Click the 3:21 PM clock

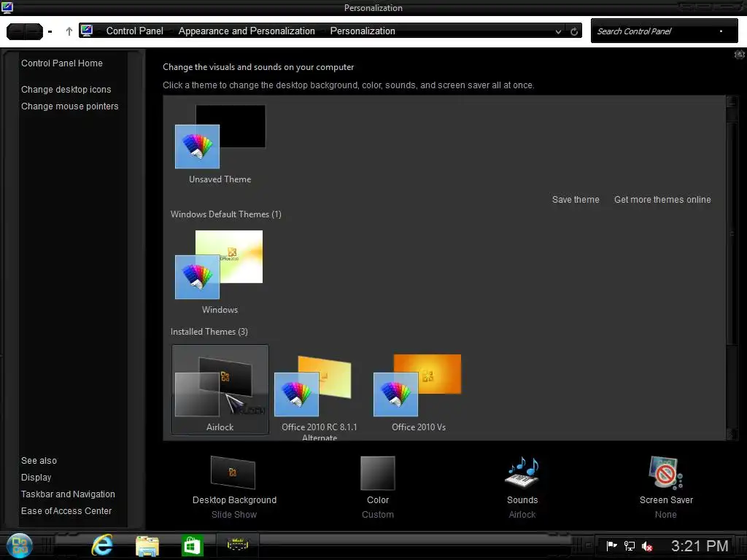700,545
